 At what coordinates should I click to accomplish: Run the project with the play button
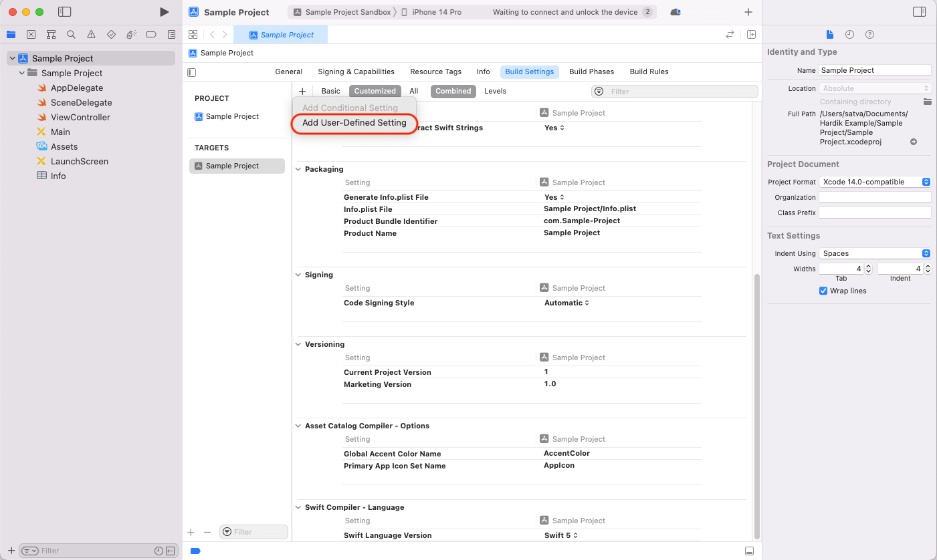[164, 12]
